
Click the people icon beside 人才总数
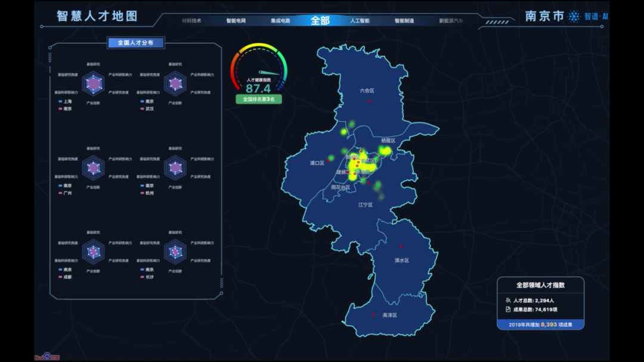[507, 301]
